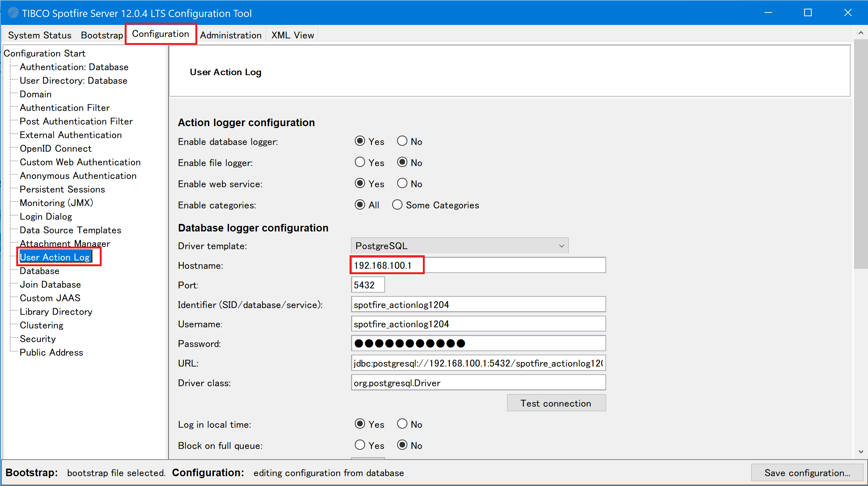Select Login Dialog tree item
The image size is (868, 486).
tap(46, 216)
